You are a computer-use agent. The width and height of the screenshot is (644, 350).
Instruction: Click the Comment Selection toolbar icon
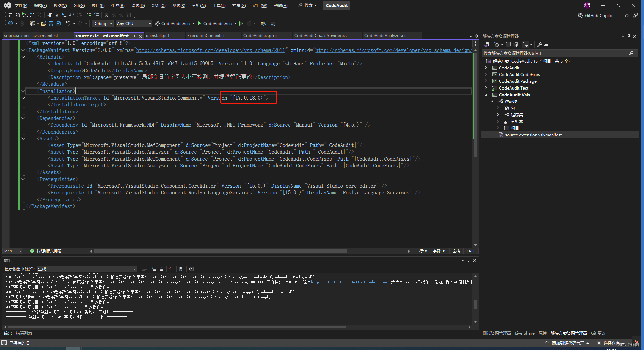point(89,15)
